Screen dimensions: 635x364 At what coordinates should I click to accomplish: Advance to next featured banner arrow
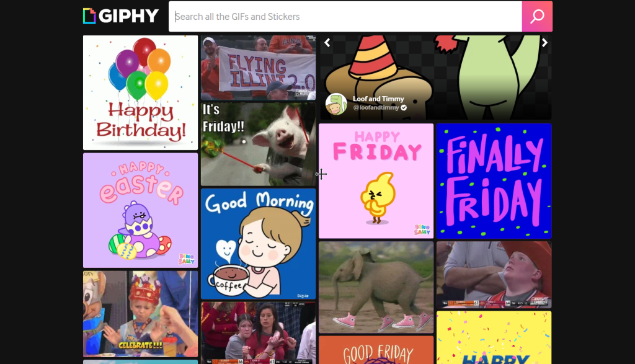(544, 43)
